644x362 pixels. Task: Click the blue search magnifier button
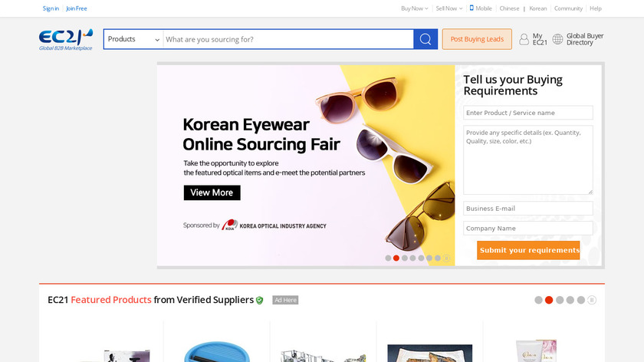click(426, 39)
